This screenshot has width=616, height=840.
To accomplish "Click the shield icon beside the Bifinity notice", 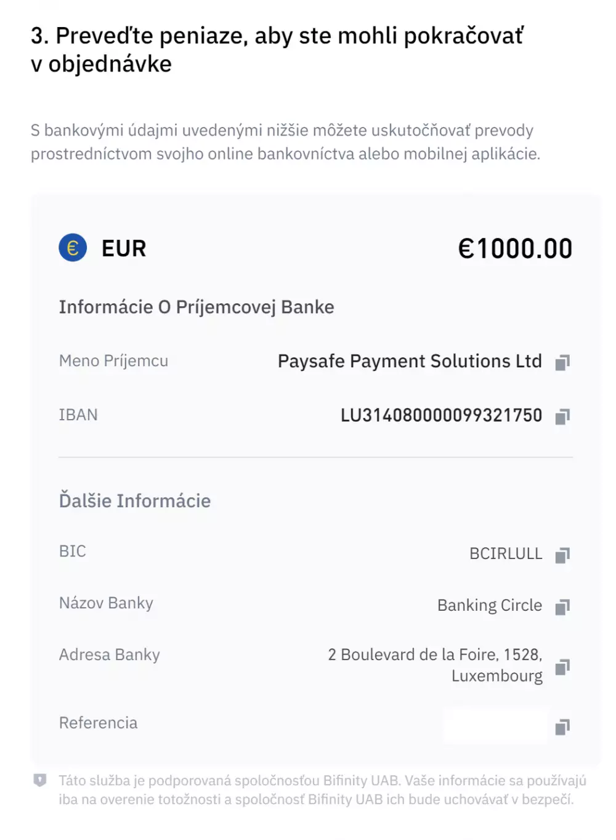I will pyautogui.click(x=40, y=780).
